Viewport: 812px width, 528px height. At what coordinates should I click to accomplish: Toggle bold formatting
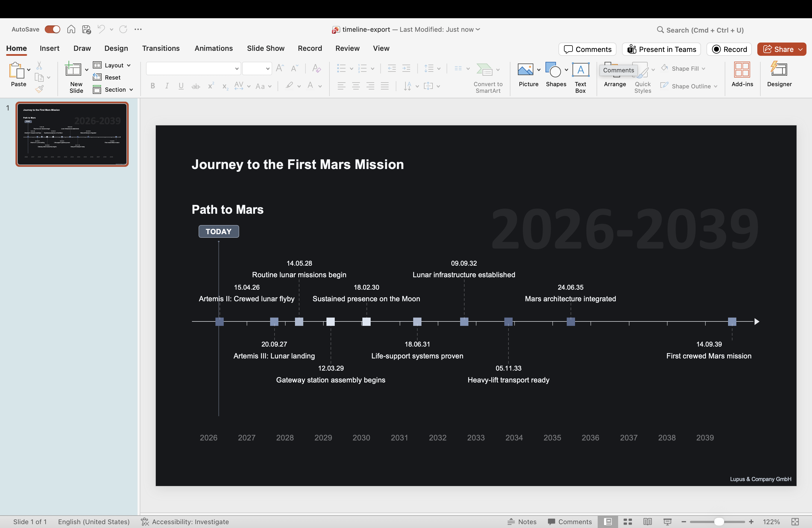point(152,86)
